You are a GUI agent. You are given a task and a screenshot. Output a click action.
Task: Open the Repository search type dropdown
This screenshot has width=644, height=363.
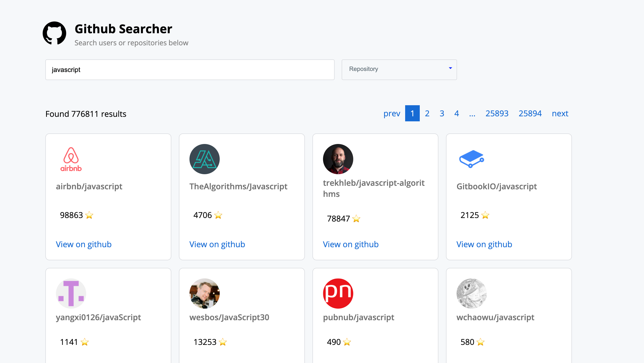pos(399,69)
